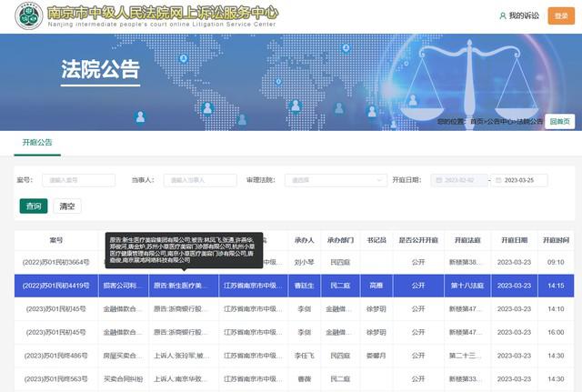582x392 pixels.
Task: Open the 我的诉讼 link
Action: (x=524, y=15)
